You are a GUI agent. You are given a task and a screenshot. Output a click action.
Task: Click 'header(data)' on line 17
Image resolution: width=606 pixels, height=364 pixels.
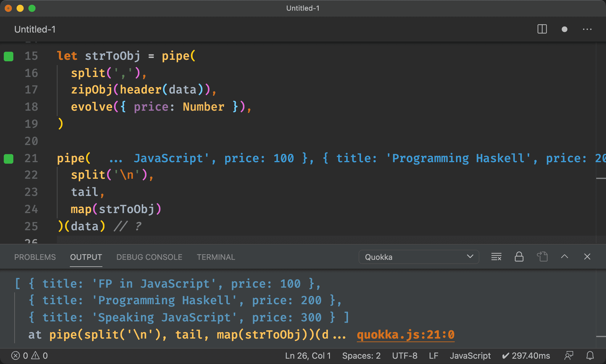coord(162,90)
